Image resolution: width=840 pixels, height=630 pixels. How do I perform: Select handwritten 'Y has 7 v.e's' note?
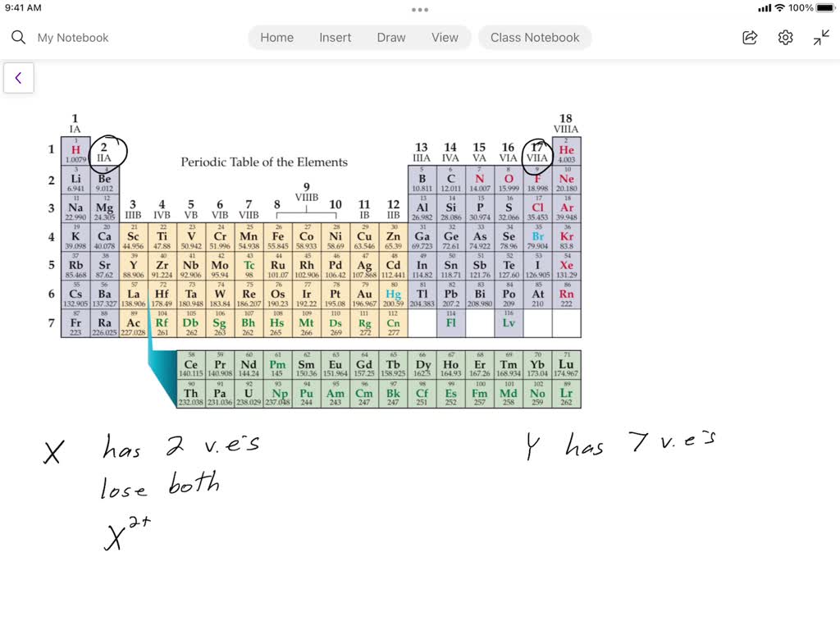[x=619, y=443]
